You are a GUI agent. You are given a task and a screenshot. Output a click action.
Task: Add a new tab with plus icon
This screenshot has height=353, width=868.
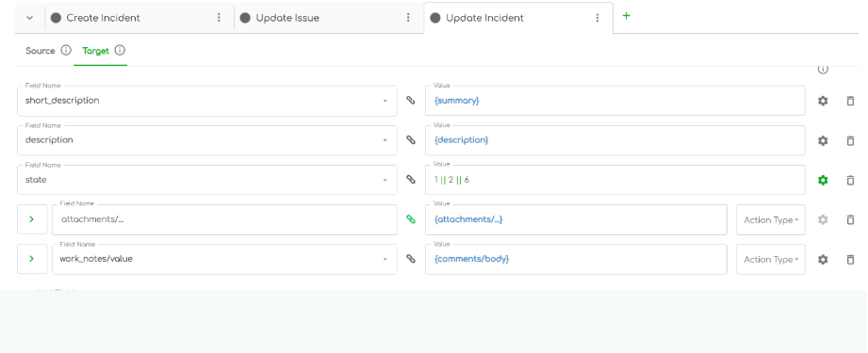point(626,15)
